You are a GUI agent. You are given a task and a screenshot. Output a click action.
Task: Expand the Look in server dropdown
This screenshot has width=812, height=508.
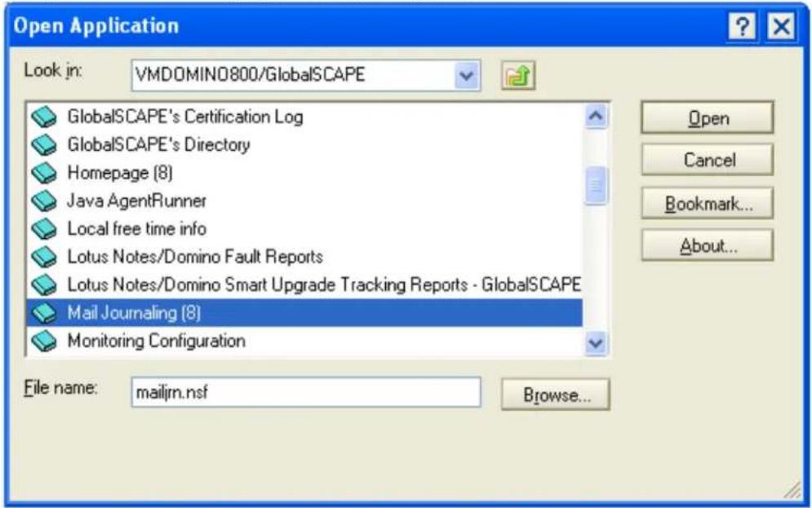point(466,76)
